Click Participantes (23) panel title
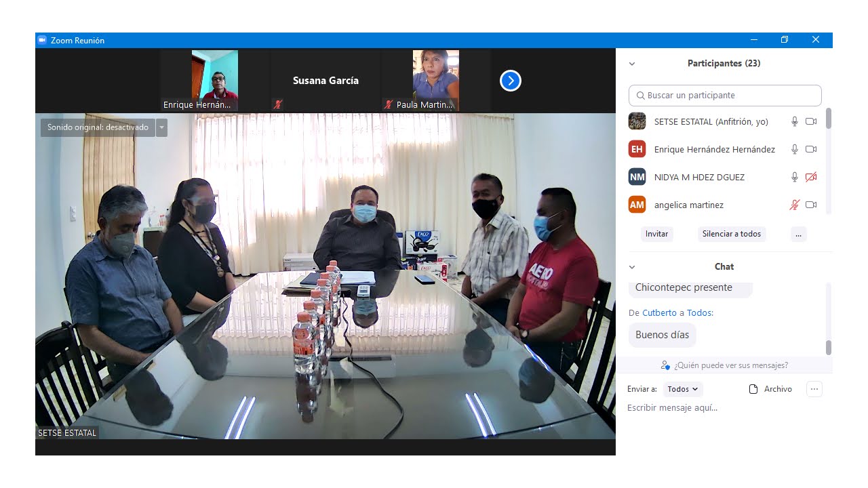 [724, 64]
